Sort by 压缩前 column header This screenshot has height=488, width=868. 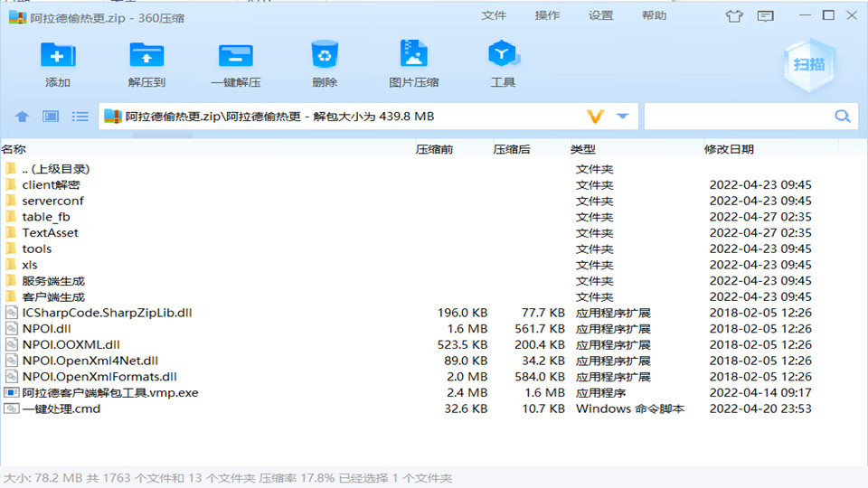coord(435,149)
